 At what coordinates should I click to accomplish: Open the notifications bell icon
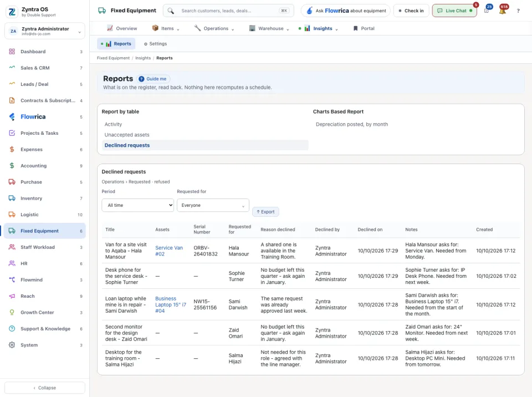[503, 10]
